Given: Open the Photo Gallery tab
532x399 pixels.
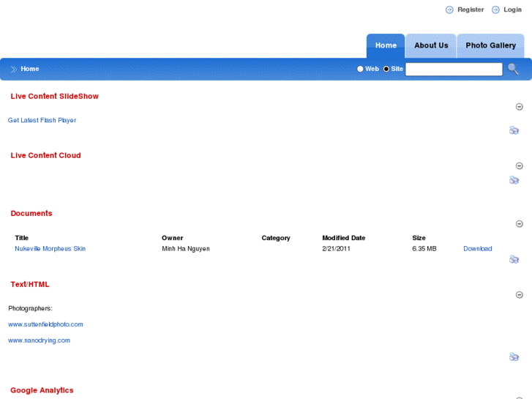Looking at the screenshot, I should click(490, 46).
